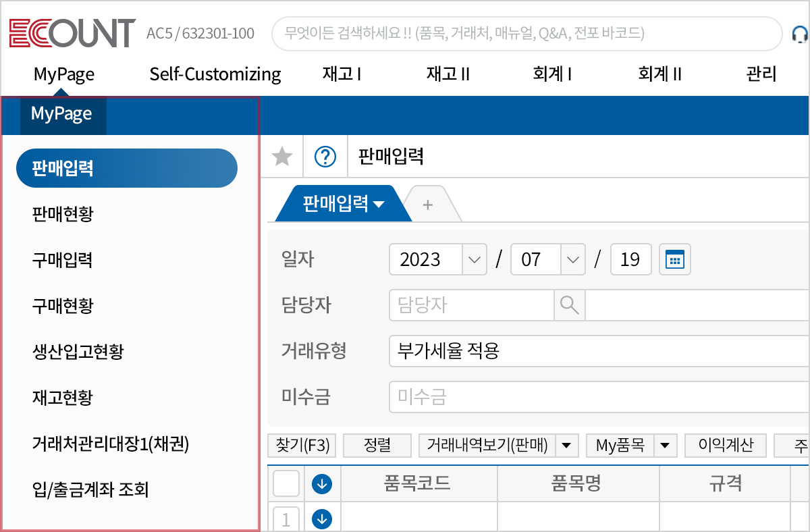Click the blue arrow icon on row 1

(322, 519)
